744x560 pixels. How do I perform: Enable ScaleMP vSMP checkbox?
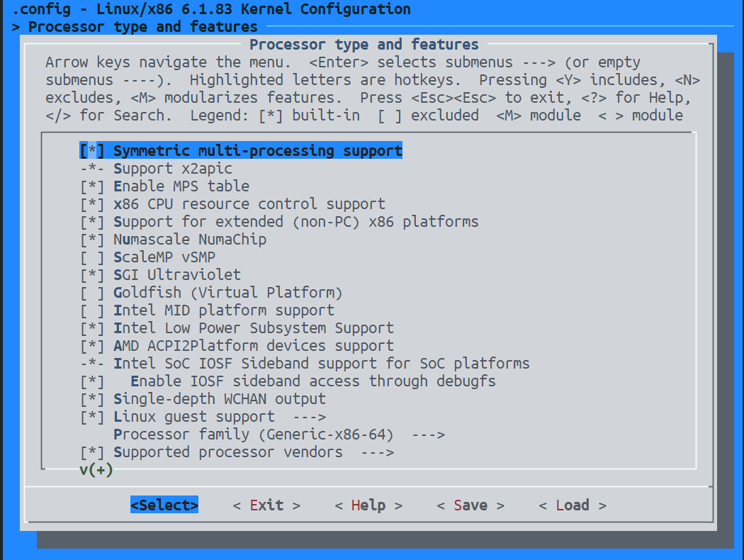92,257
